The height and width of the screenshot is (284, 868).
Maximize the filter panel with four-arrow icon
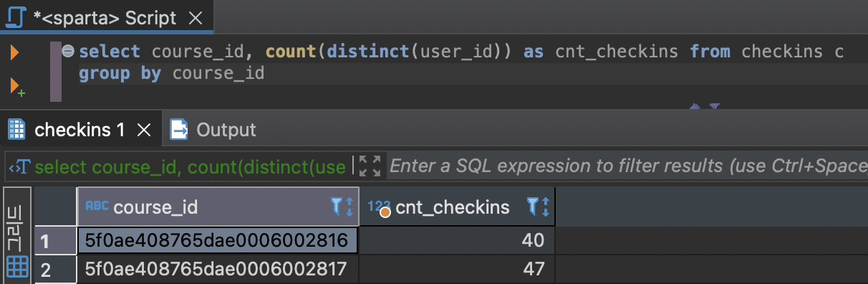370,166
